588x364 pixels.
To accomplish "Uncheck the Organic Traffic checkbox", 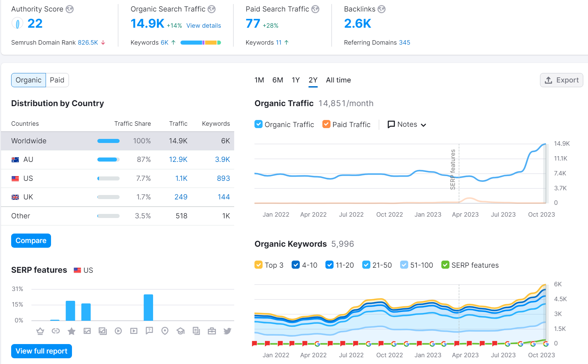I will point(259,124).
